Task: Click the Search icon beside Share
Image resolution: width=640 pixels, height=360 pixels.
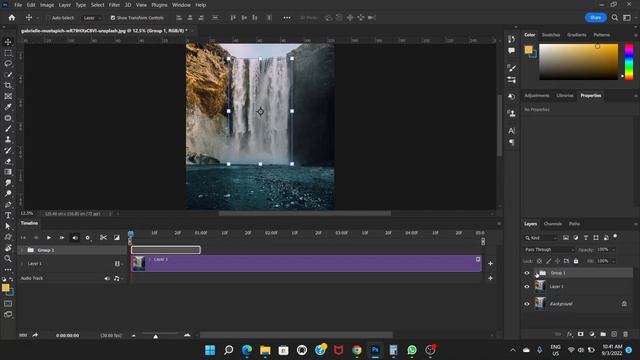Action: (615, 18)
